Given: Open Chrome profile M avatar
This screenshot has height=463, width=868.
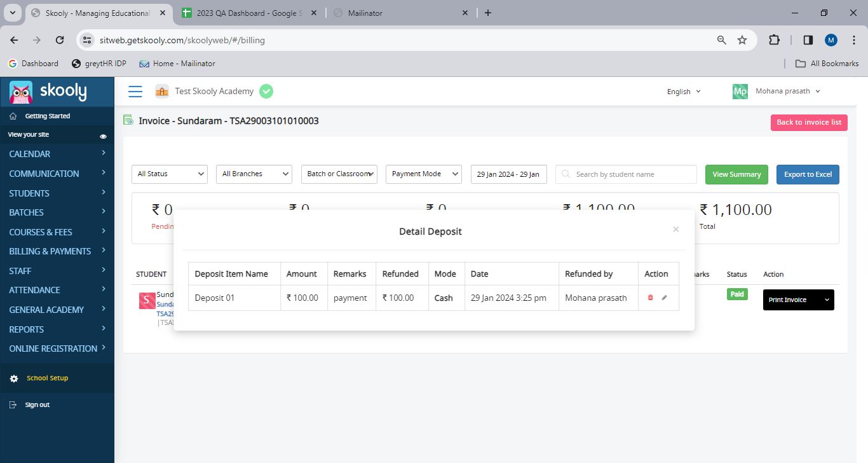Looking at the screenshot, I should click(x=831, y=40).
